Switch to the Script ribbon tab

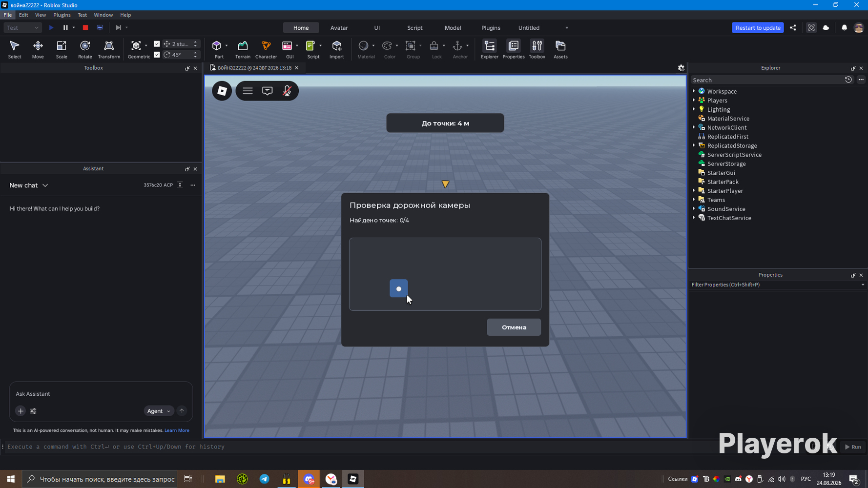[415, 28]
